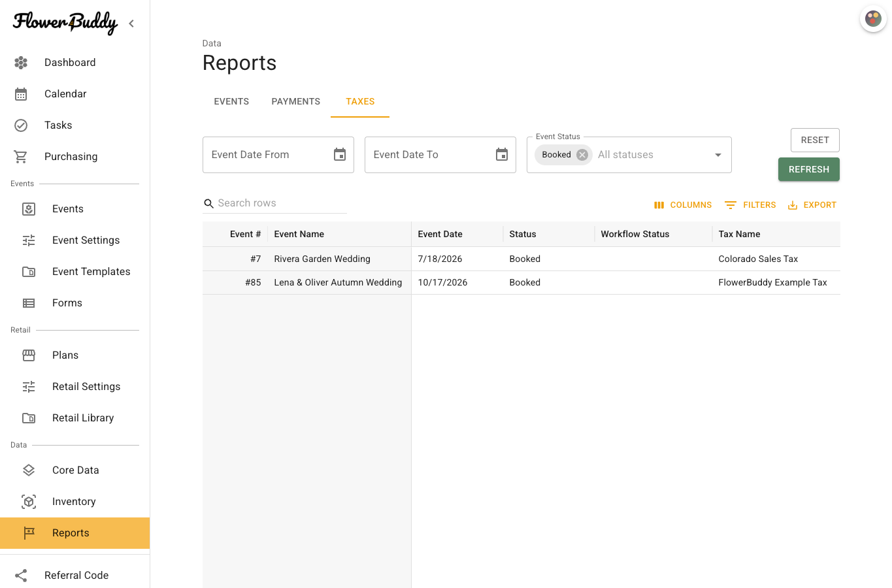Remove the Booked status chip
Screen dimensions: 892x588
[582, 155]
